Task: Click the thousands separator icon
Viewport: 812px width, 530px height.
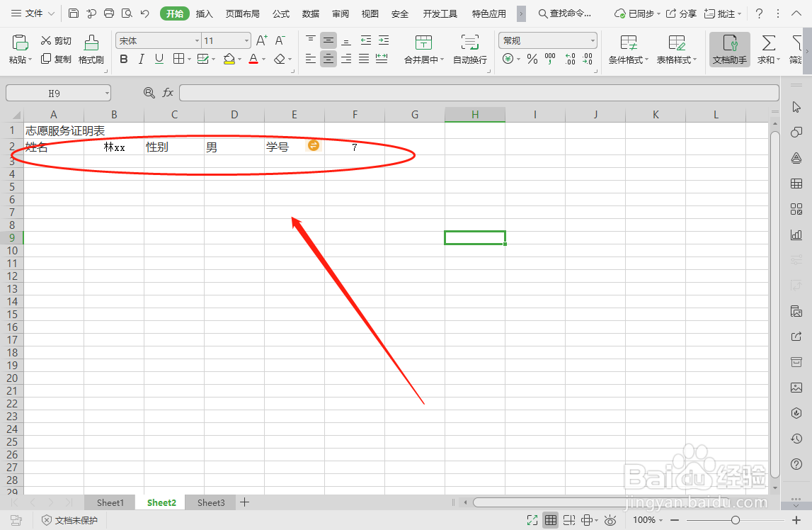Action: click(x=550, y=59)
